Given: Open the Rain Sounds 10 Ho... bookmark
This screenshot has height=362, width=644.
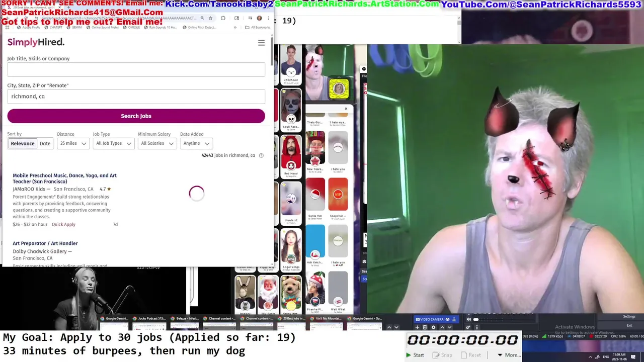Looking at the screenshot, I should pyautogui.click(x=160, y=27).
